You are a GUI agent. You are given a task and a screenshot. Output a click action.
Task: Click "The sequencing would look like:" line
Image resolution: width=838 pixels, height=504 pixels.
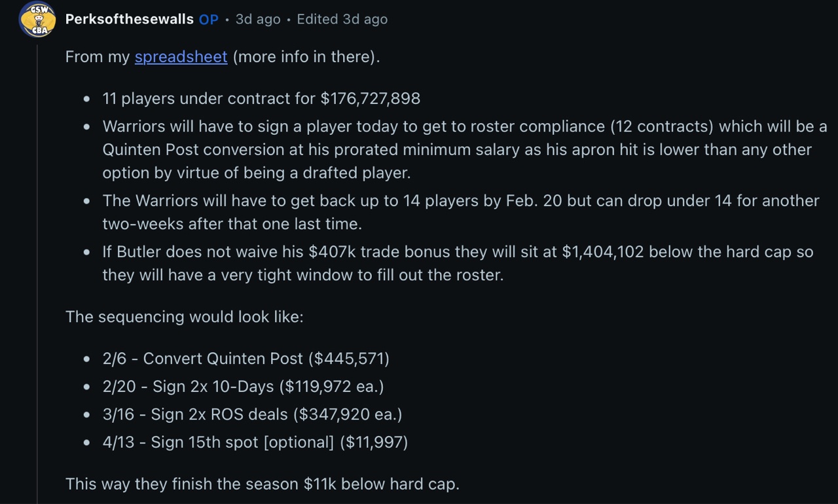point(185,317)
